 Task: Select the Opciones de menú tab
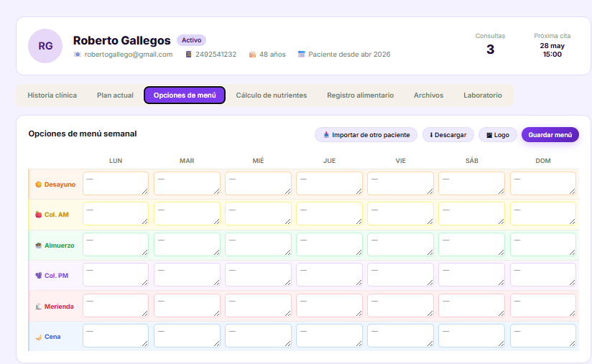tap(185, 95)
